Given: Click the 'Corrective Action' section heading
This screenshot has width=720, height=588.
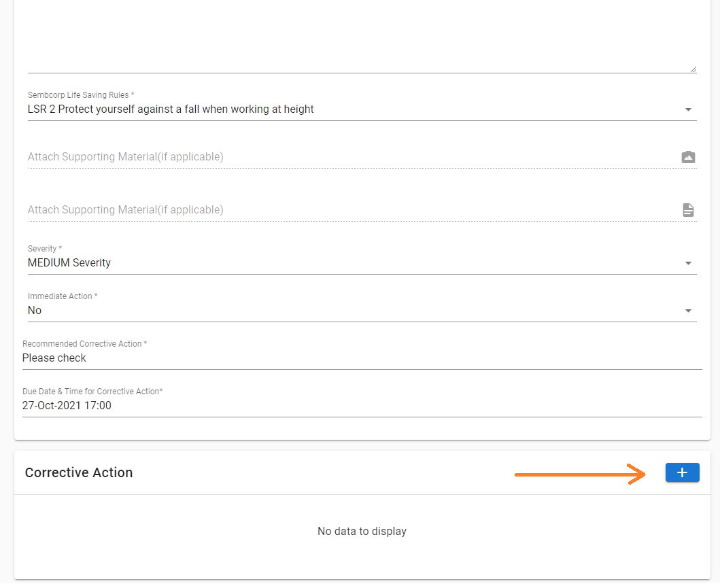Looking at the screenshot, I should click(x=79, y=473).
